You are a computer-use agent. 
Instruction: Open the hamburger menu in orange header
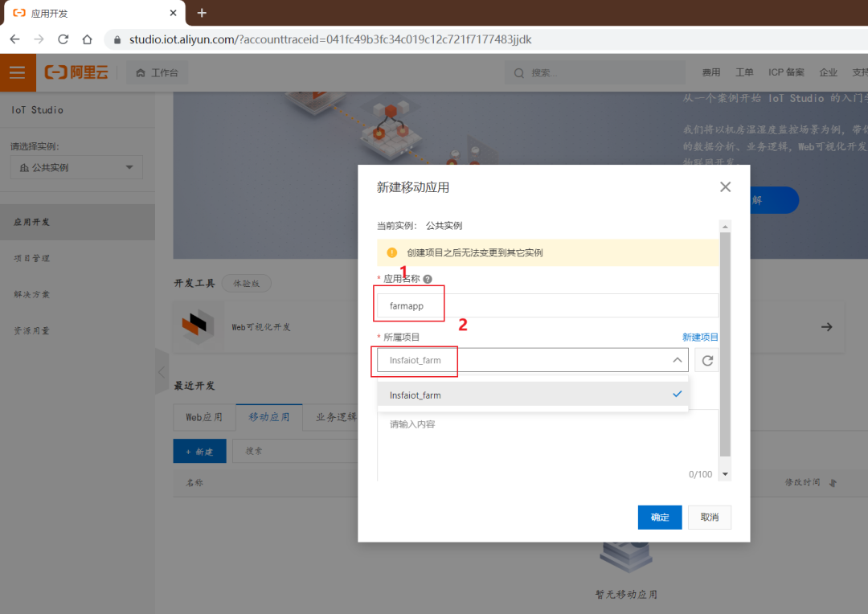pyautogui.click(x=18, y=72)
